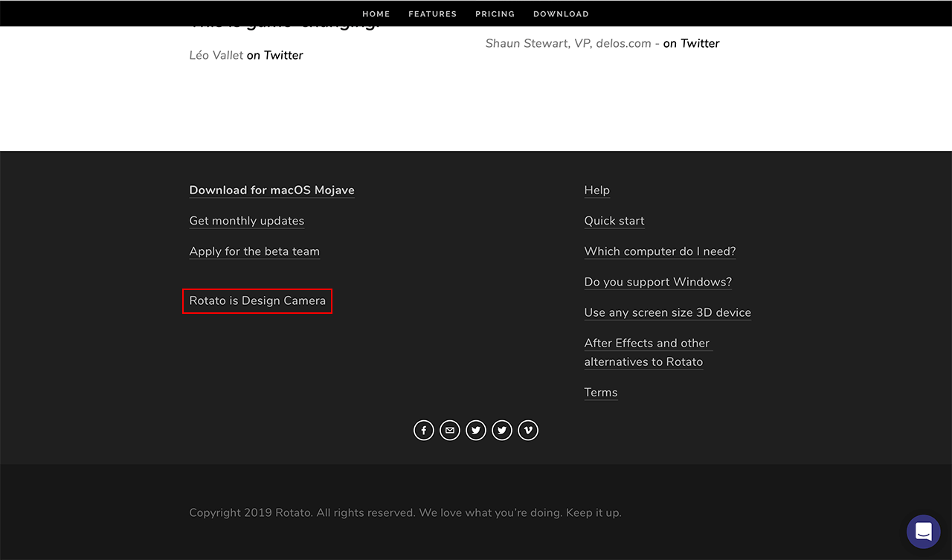Open Get monthly updates link

coord(246,221)
